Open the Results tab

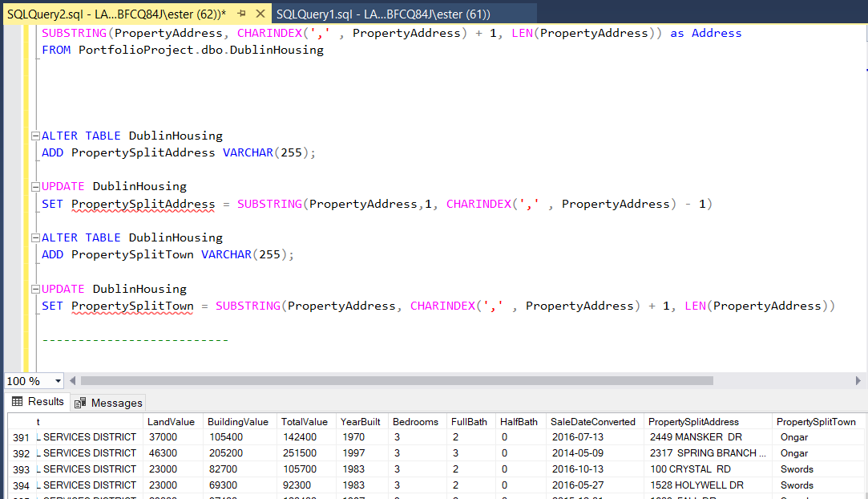(38, 401)
